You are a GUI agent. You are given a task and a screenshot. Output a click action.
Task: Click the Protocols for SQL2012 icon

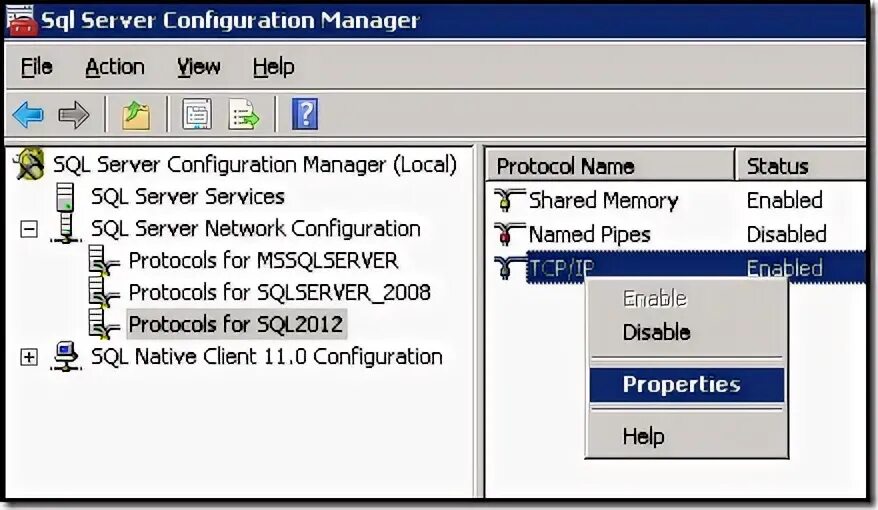[104, 324]
